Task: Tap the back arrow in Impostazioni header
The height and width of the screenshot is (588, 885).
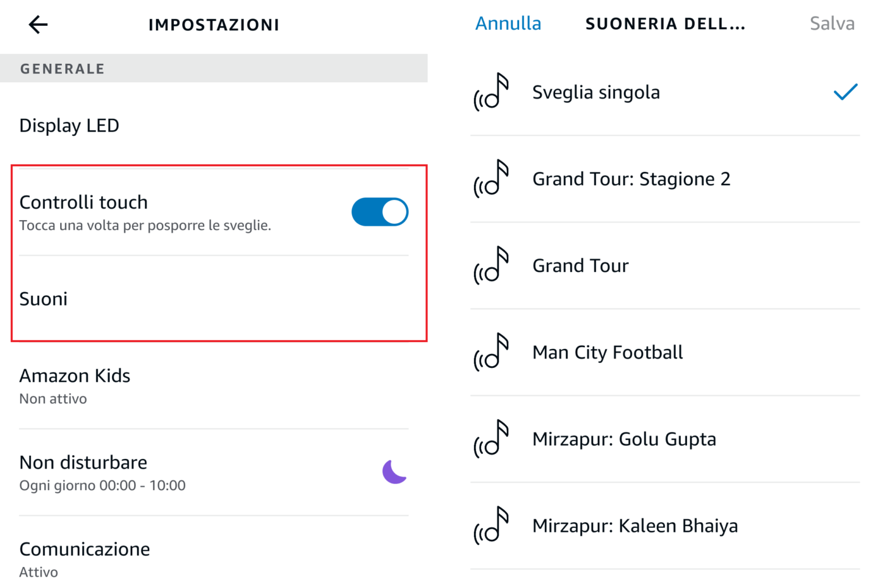Action: [x=38, y=25]
